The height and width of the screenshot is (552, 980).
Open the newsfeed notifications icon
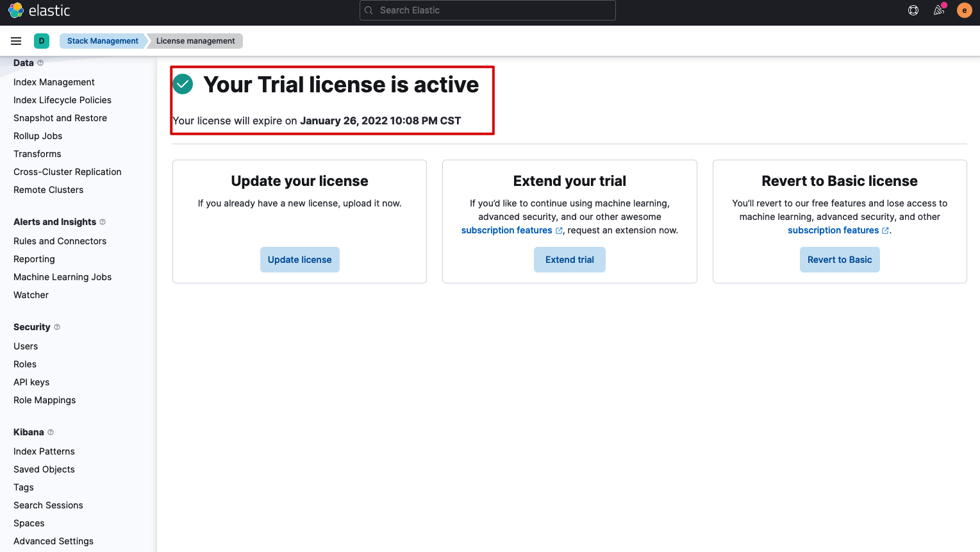(939, 10)
